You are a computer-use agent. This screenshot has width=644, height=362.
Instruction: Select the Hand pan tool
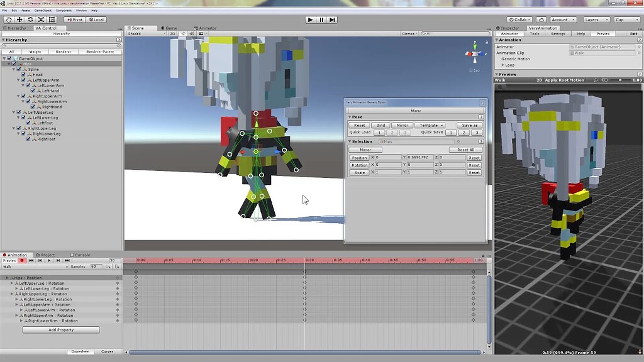(8, 19)
